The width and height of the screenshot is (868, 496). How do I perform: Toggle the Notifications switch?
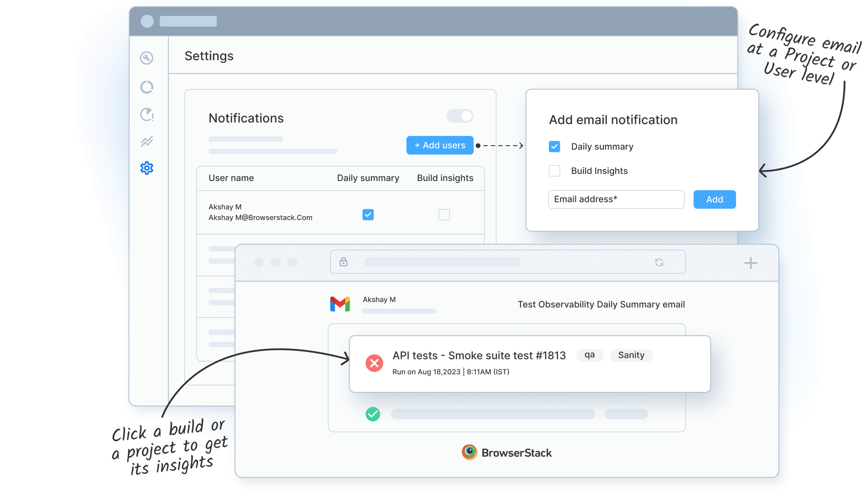pos(460,116)
